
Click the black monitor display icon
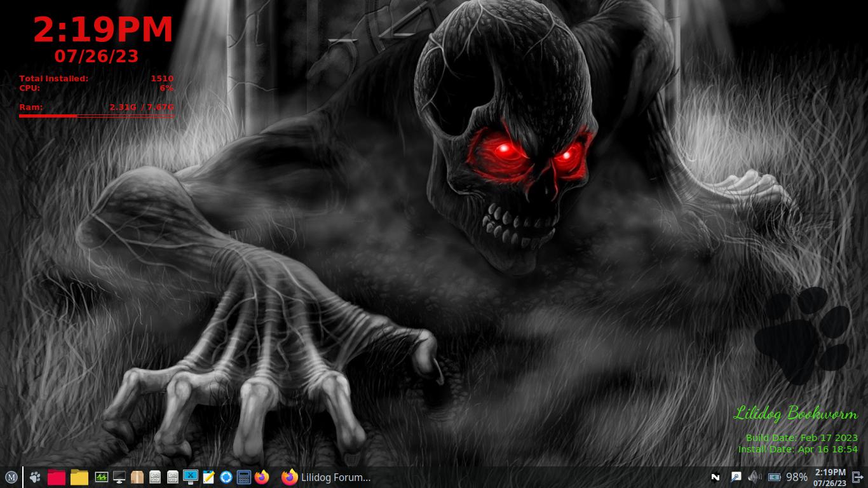119,477
